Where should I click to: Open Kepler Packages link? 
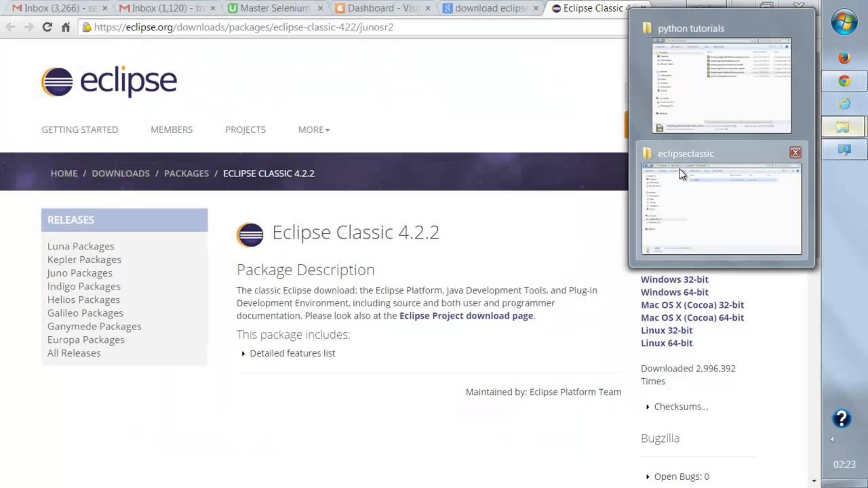coord(84,260)
